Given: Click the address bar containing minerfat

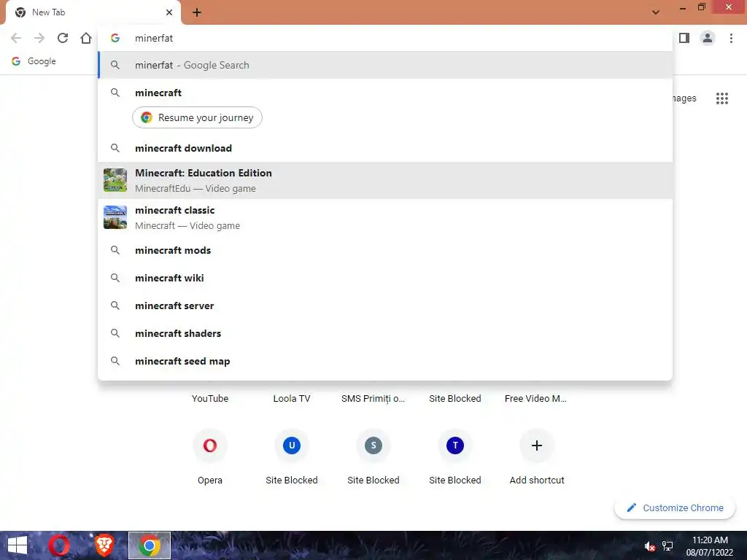Looking at the screenshot, I should tap(385, 38).
